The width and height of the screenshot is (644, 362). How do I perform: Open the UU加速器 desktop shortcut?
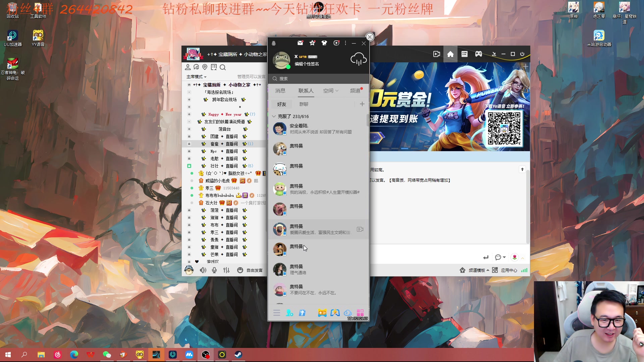pos(13,38)
